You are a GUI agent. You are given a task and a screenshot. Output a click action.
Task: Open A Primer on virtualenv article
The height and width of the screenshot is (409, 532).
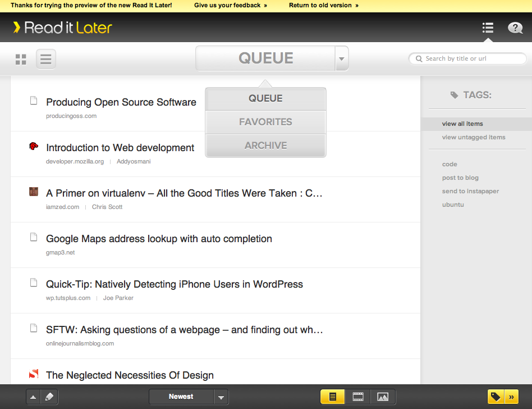coord(184,193)
